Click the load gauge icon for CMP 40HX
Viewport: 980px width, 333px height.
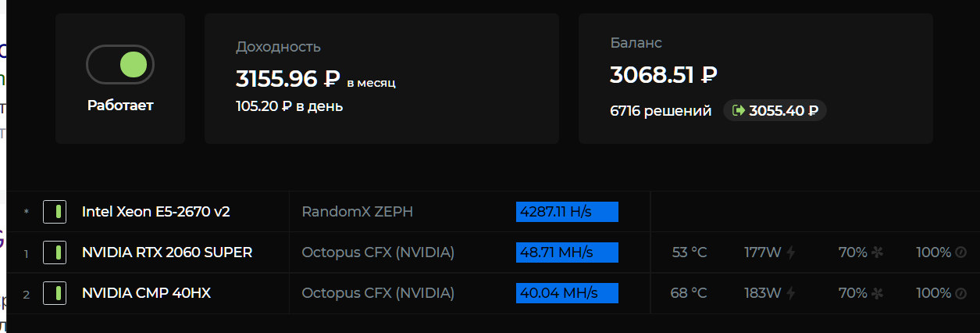(961, 293)
